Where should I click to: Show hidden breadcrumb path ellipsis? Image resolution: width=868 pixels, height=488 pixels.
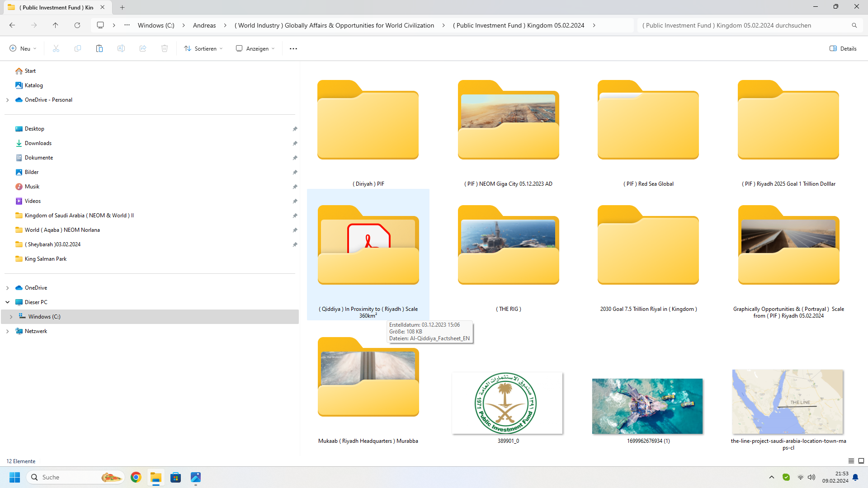pyautogui.click(x=127, y=25)
